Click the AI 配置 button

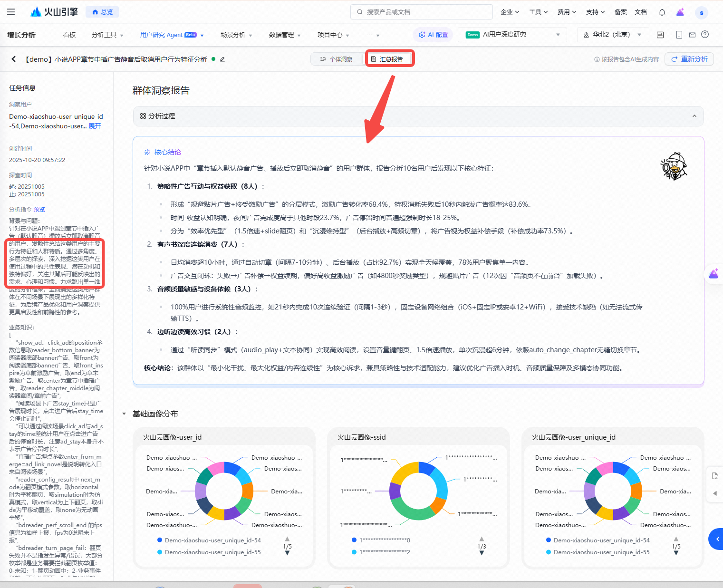(433, 35)
